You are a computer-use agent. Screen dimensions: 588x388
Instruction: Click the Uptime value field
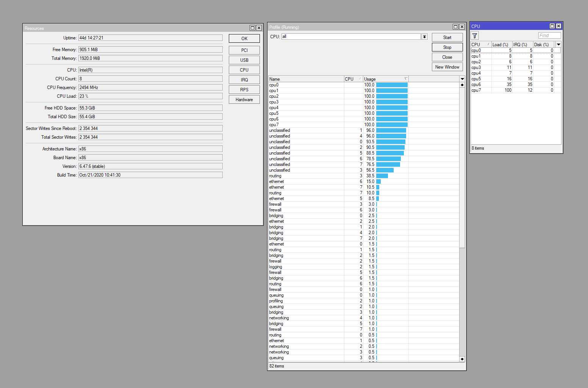point(150,38)
